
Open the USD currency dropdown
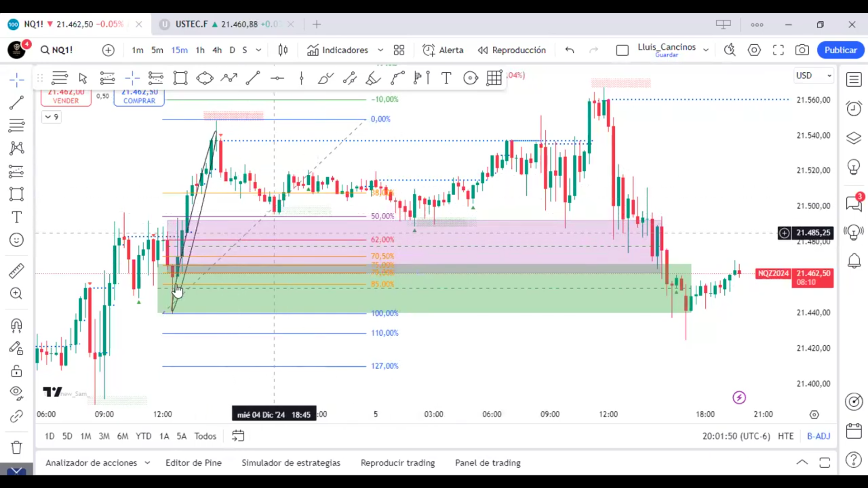tap(814, 75)
